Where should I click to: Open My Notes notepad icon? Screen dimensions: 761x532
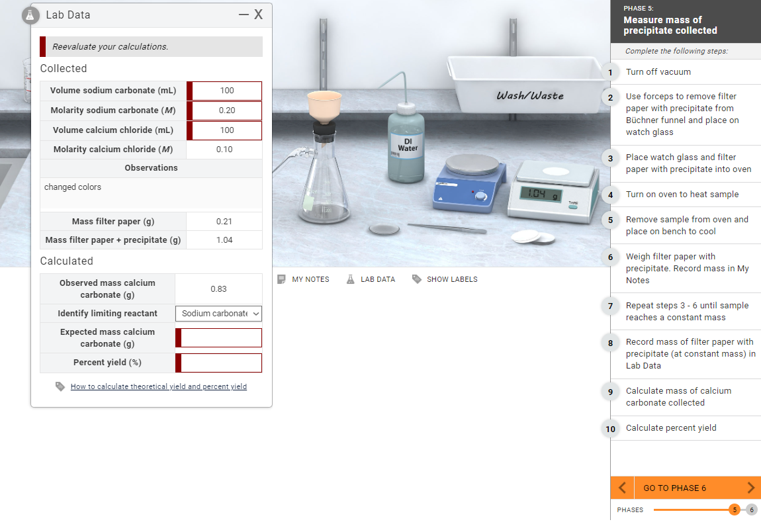(x=281, y=279)
